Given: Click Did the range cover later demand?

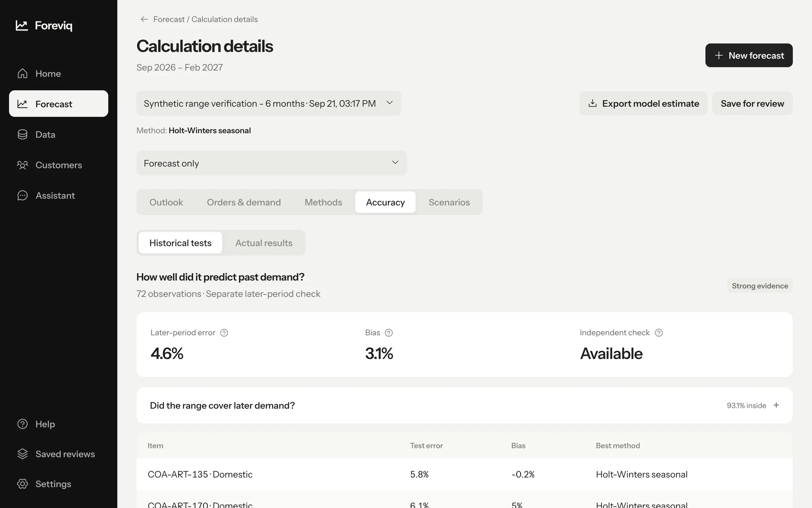Looking at the screenshot, I should click(222, 405).
